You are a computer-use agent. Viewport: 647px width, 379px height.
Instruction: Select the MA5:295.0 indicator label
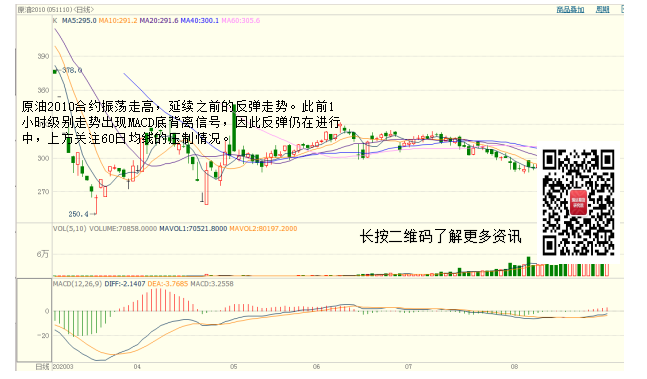79,21
